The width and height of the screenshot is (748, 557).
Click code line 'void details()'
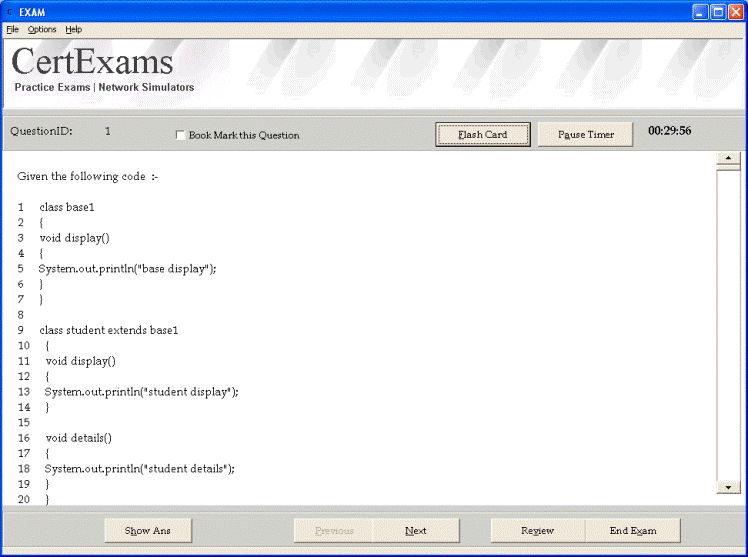[79, 438]
